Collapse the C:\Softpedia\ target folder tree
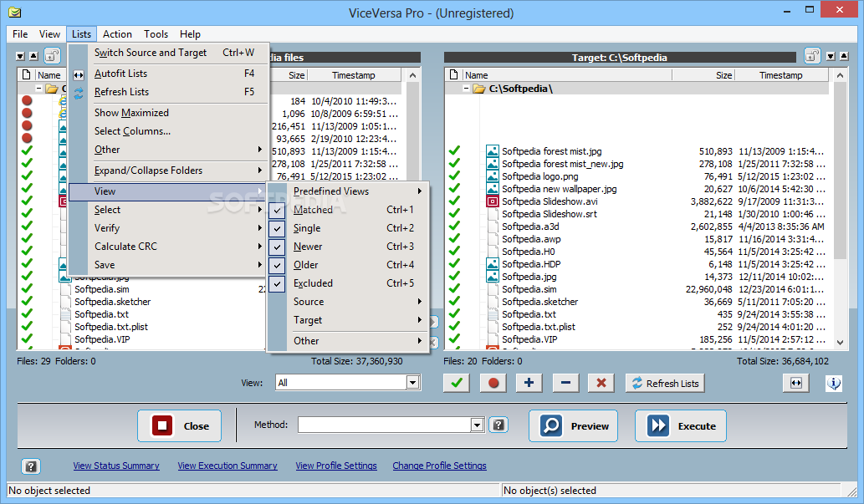This screenshot has height=504, width=864. click(466, 89)
